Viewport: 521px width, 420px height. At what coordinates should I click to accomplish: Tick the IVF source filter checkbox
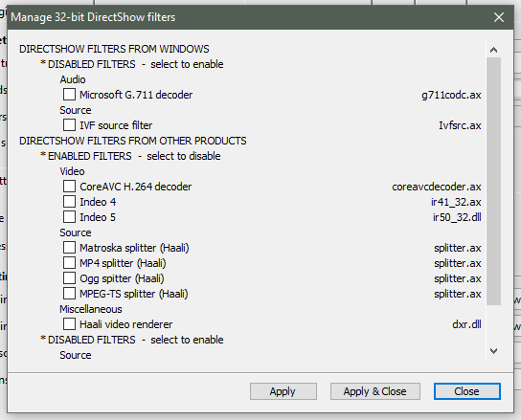pyautogui.click(x=69, y=124)
